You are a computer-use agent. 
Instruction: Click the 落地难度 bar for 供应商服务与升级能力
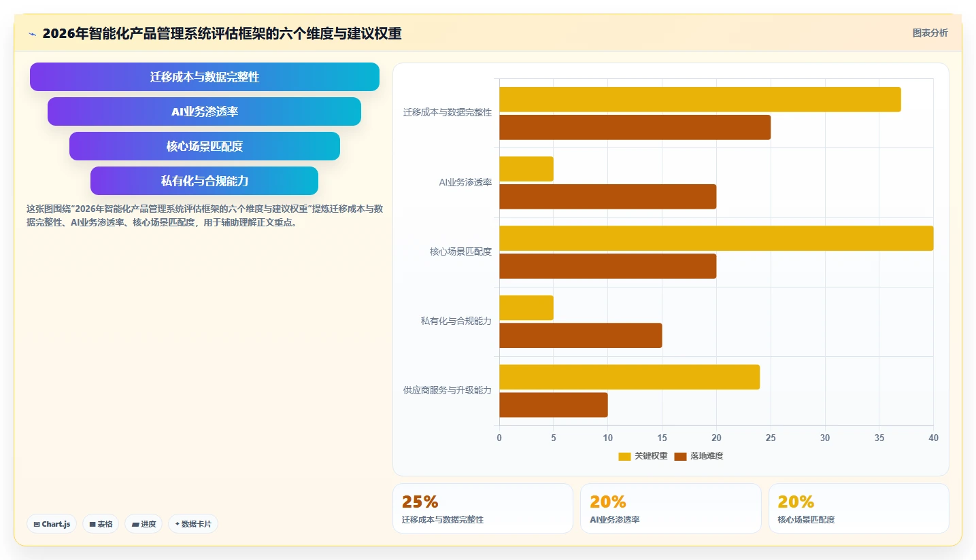pyautogui.click(x=554, y=405)
